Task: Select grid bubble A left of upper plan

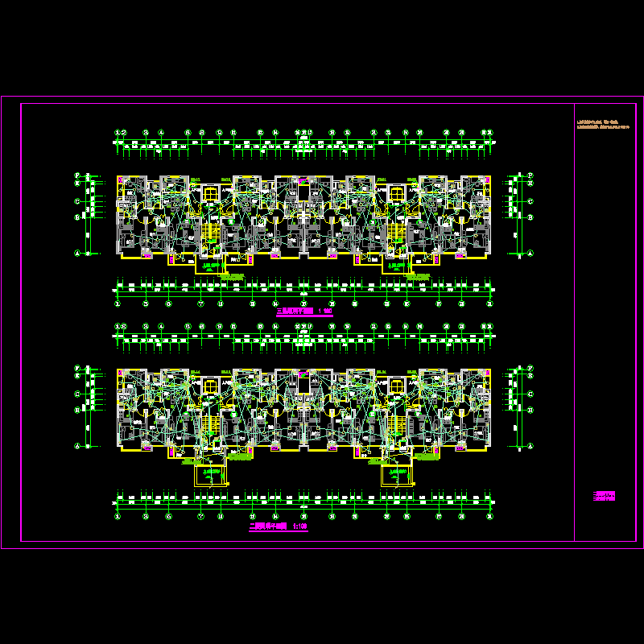Action: (78, 253)
